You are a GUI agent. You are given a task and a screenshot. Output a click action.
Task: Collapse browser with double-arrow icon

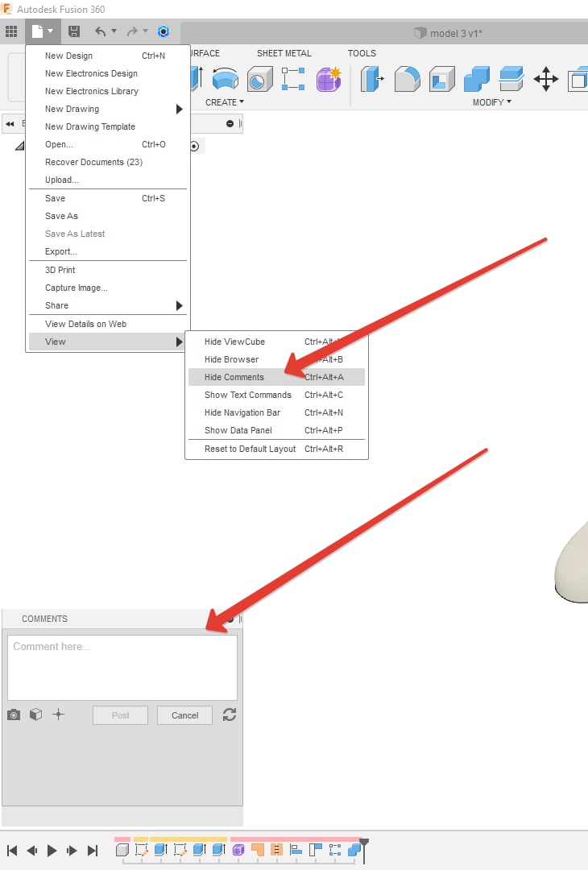pyautogui.click(x=10, y=124)
